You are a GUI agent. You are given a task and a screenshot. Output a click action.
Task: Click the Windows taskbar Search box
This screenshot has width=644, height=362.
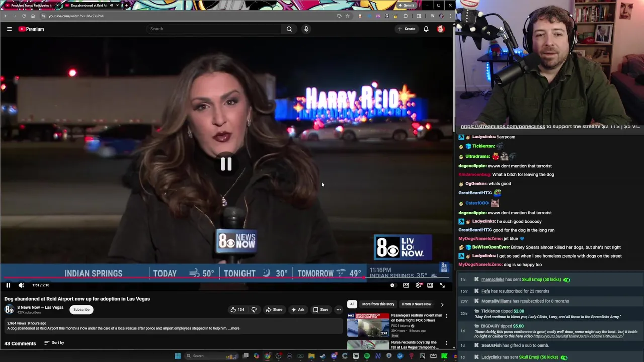[211, 356]
